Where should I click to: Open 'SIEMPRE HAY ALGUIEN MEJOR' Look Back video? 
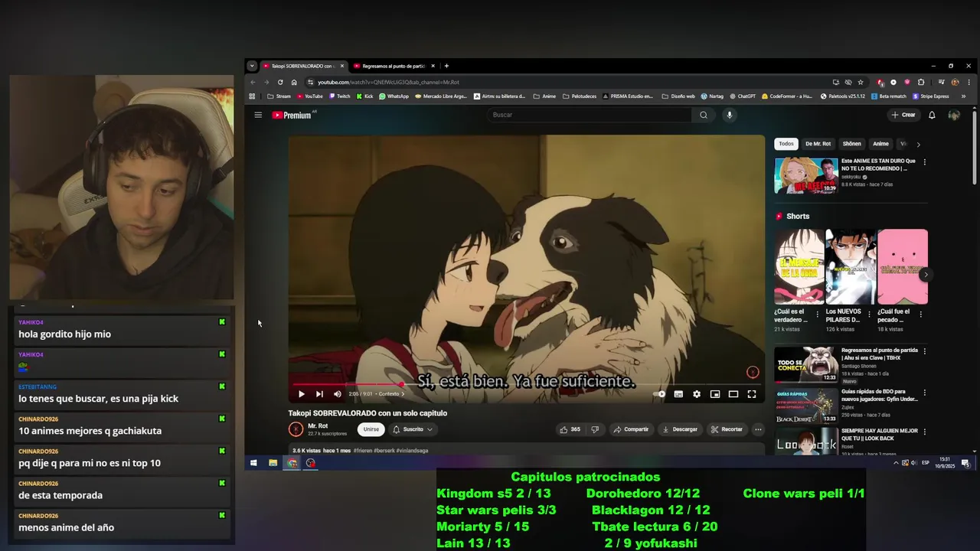click(x=806, y=442)
